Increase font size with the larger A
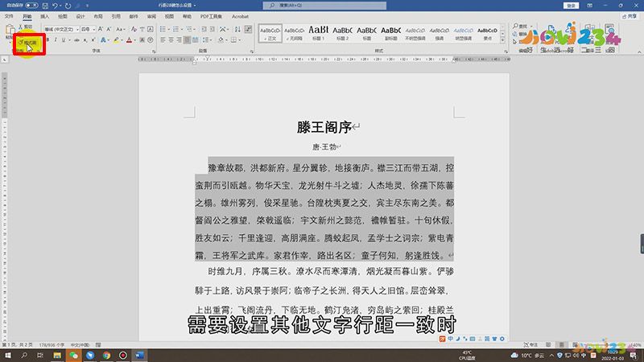This screenshot has height=362, width=644. 100,29
